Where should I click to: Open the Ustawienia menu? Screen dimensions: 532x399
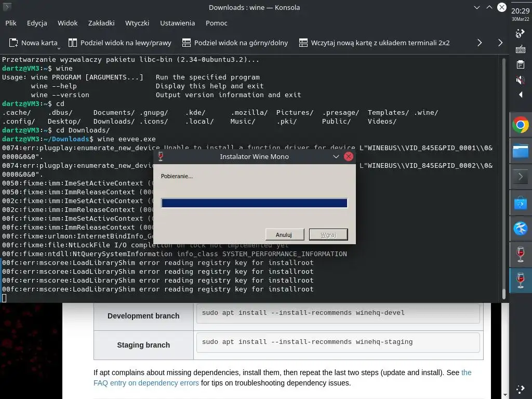178,23
